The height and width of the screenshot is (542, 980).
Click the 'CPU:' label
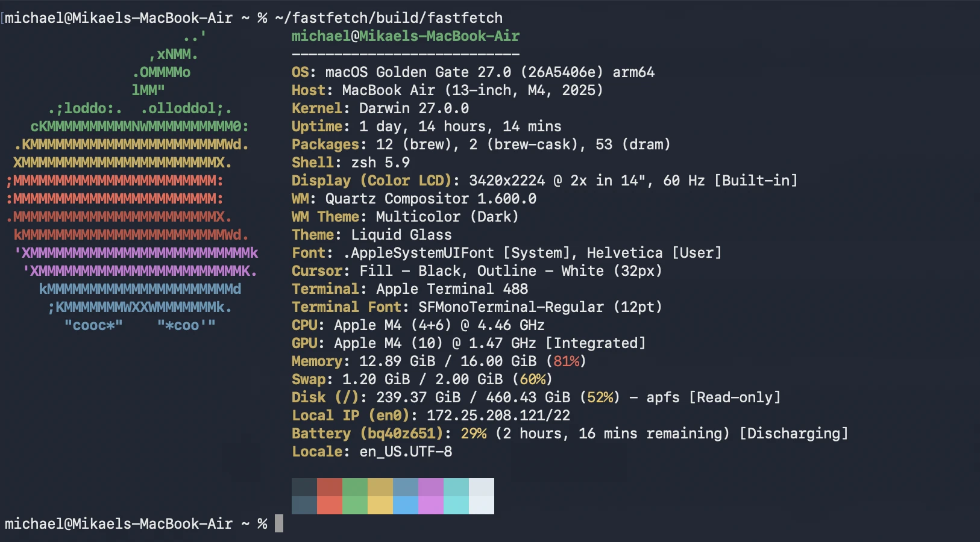click(x=308, y=325)
